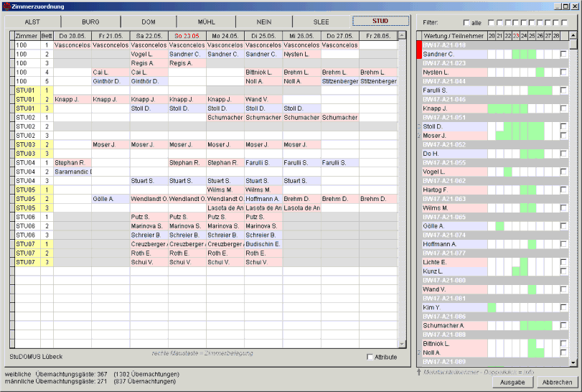Check the box next to Nysten L.
Screen dimensions: 582x392
tap(563, 73)
